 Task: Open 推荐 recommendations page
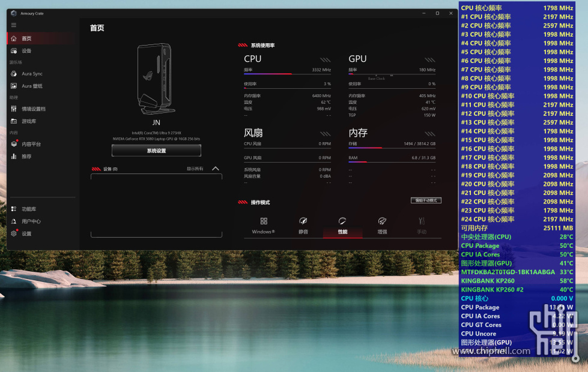tap(43, 156)
